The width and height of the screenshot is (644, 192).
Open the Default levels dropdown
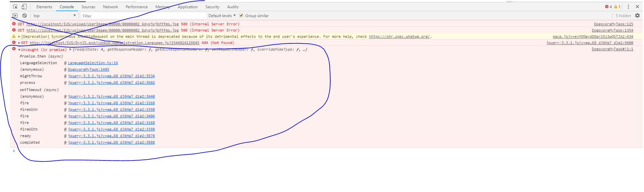(222, 15)
